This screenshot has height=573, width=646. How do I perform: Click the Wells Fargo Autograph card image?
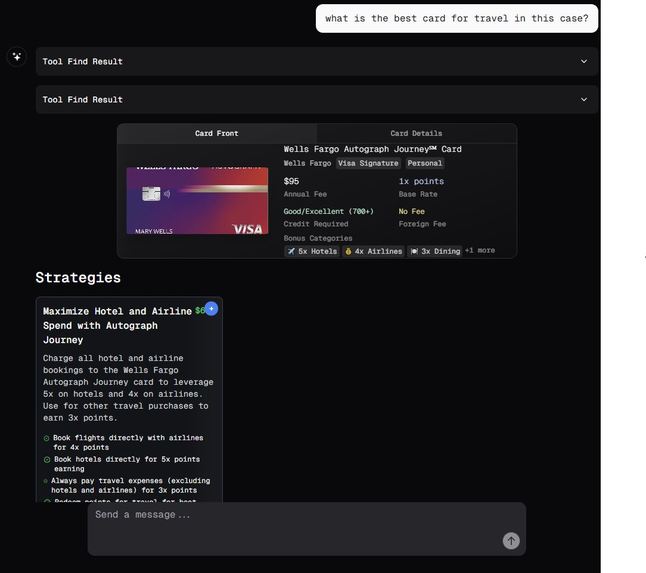(197, 201)
